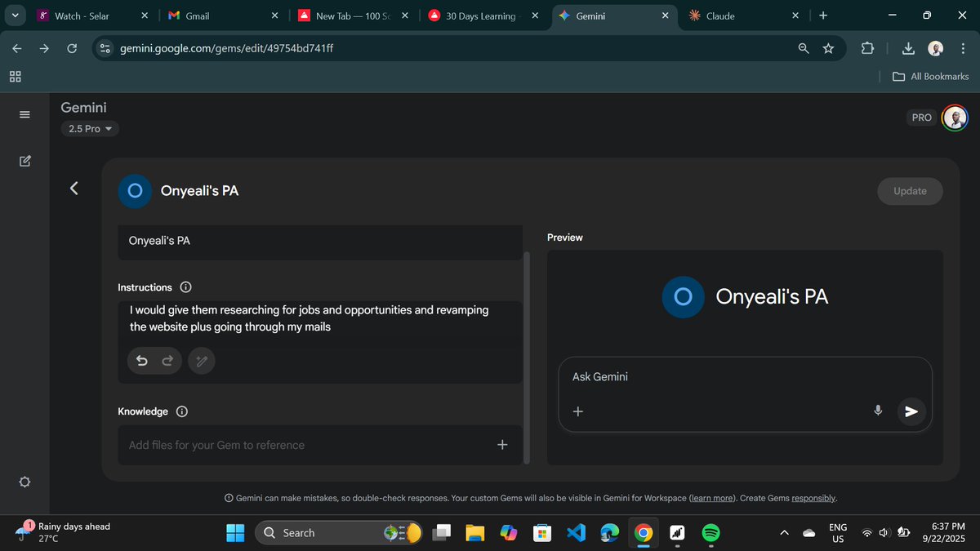980x551 pixels.
Task: Launch Visual Studio Code from taskbar
Action: pos(576,533)
